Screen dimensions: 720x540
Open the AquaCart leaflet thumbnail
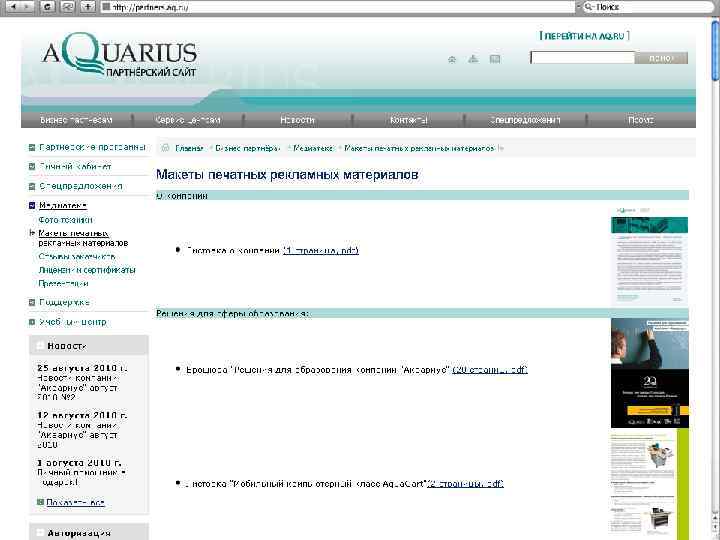(649, 483)
